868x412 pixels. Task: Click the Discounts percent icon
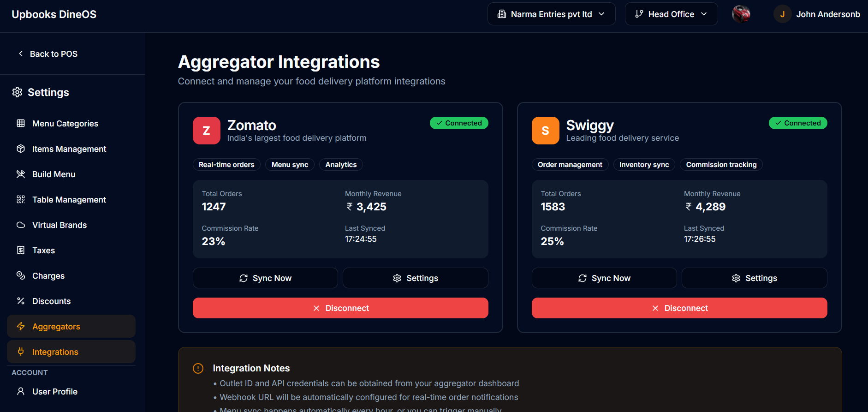[x=21, y=301]
